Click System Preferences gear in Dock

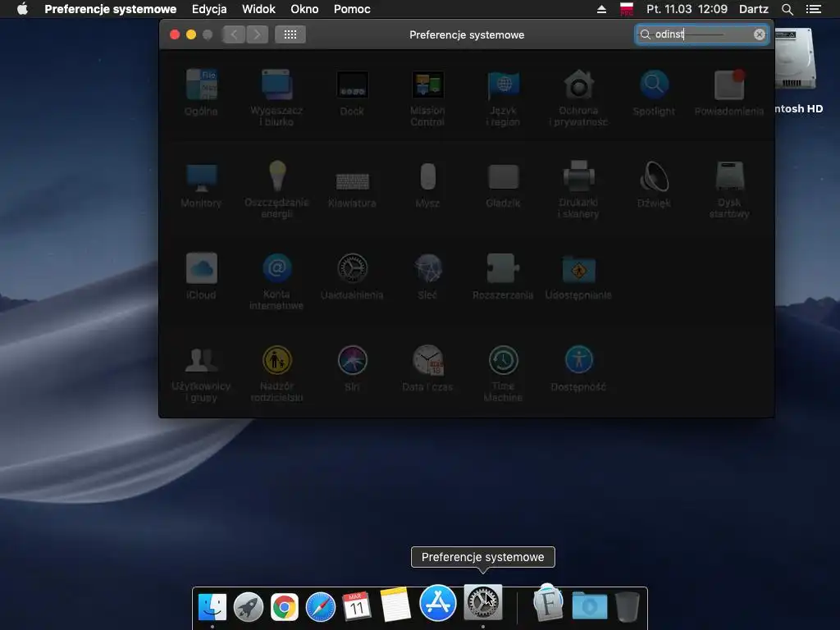click(482, 602)
